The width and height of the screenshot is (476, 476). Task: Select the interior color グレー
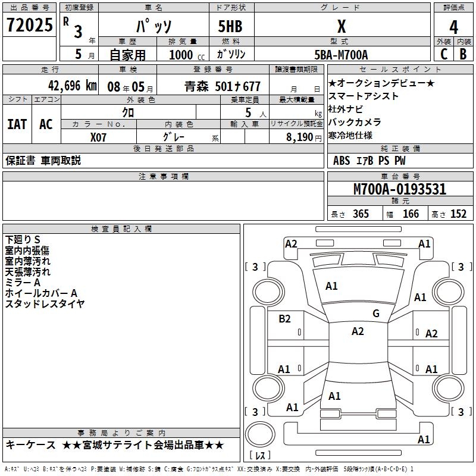click(174, 137)
